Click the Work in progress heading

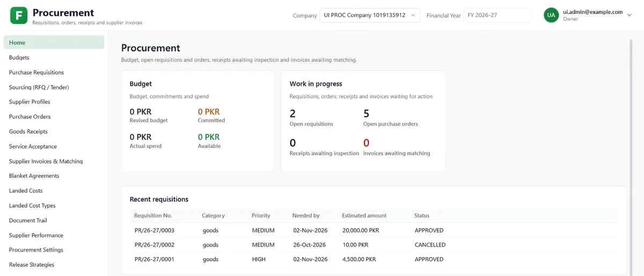[x=316, y=84]
